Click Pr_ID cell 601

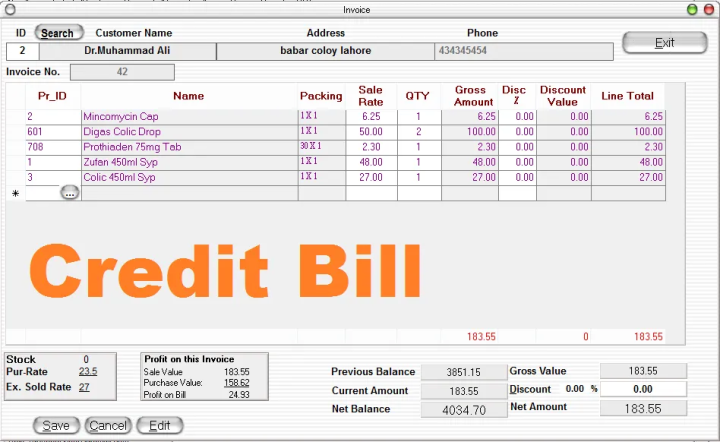click(x=53, y=132)
